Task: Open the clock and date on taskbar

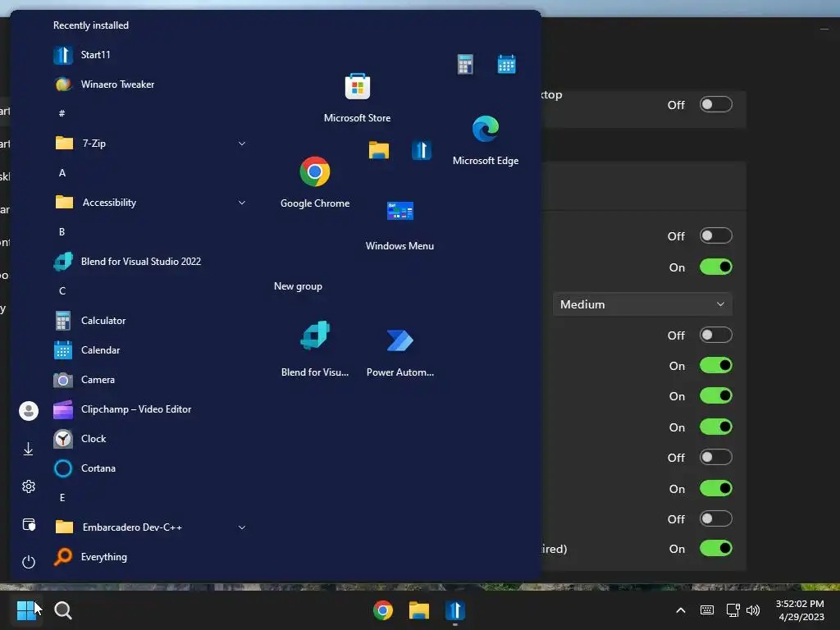Action: [x=801, y=610]
